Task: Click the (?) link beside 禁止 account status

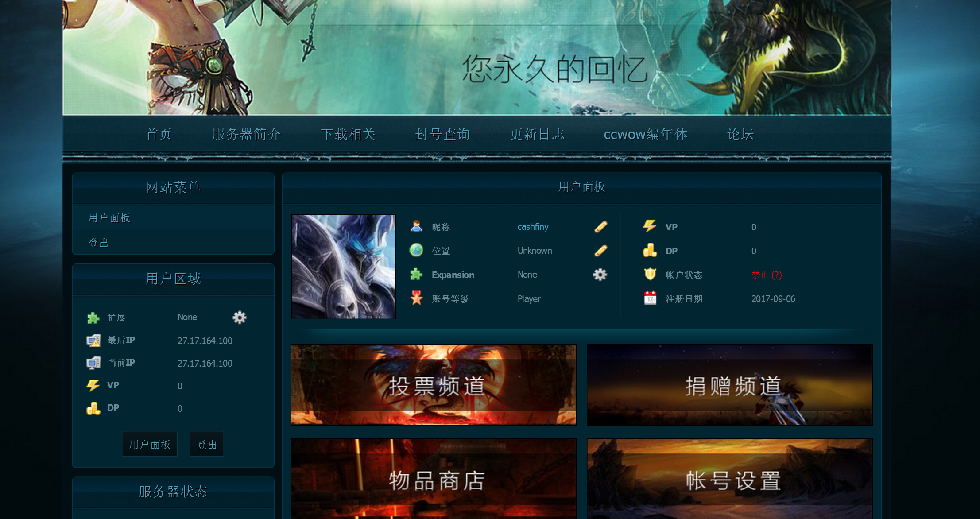Action: point(778,275)
